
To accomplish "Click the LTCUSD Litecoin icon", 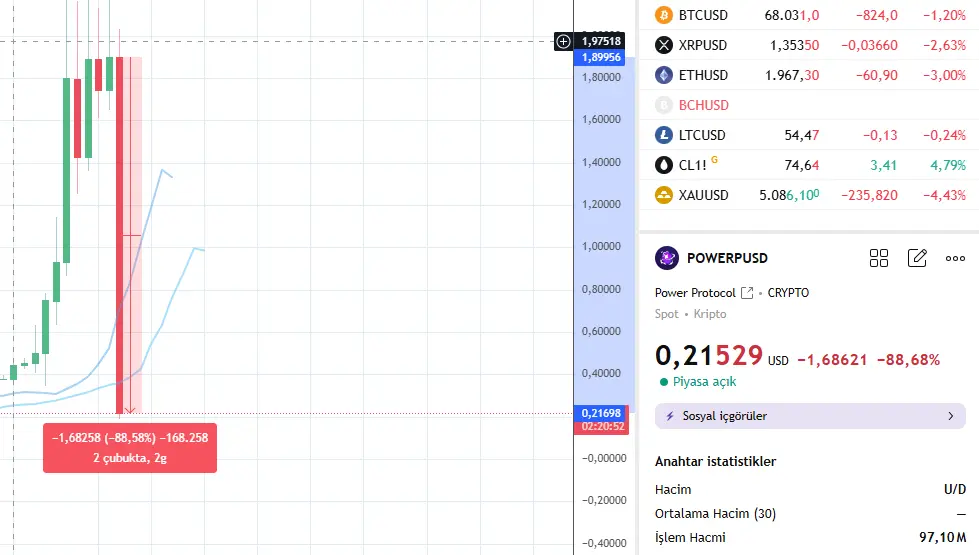I will coord(664,135).
